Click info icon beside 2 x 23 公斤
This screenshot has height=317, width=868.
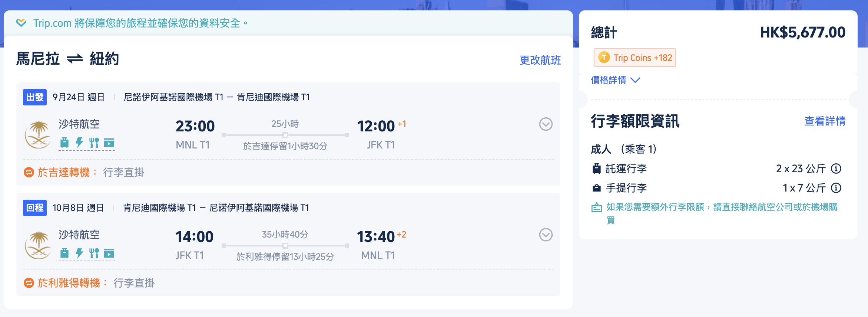[836, 169]
